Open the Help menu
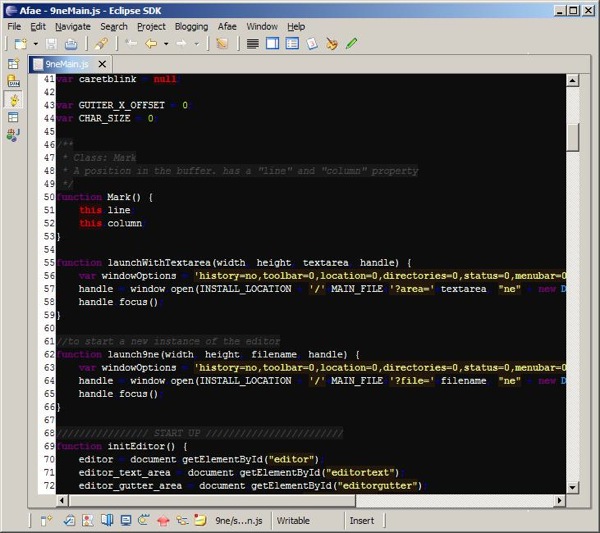The width and height of the screenshot is (600, 533). [x=296, y=26]
